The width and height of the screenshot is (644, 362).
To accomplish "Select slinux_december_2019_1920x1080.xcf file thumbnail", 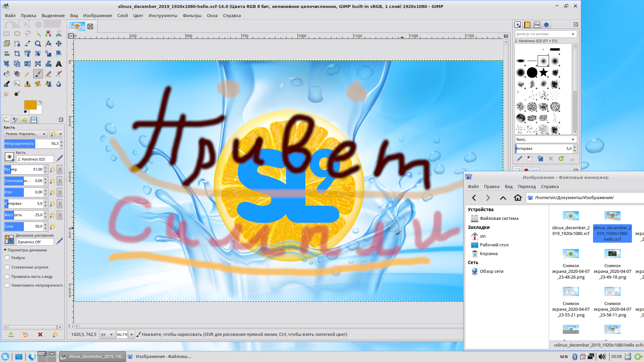I will [571, 216].
